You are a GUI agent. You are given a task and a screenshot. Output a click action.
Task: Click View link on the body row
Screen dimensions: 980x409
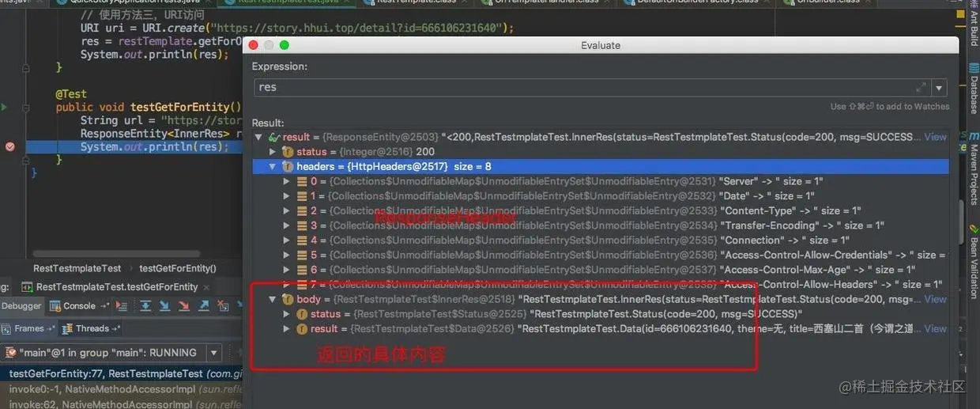point(936,300)
